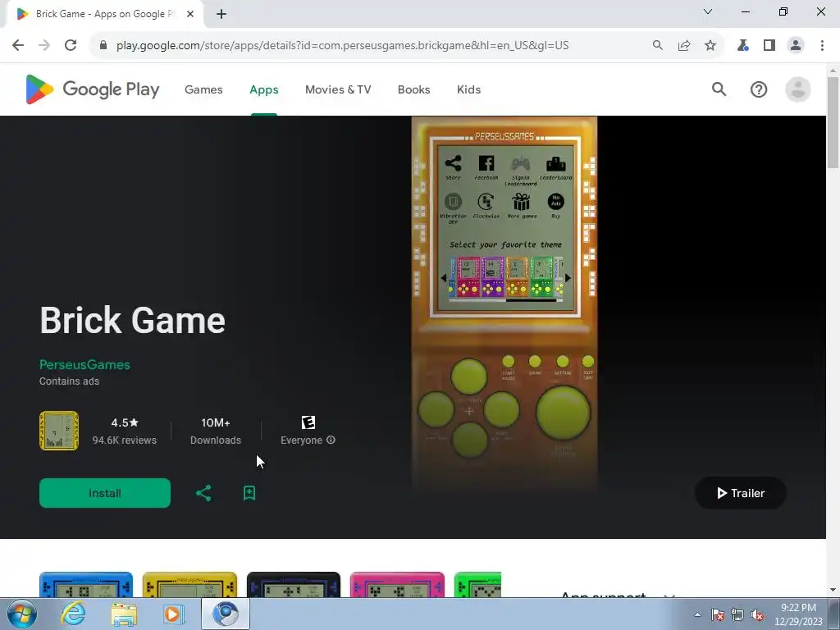The width and height of the screenshot is (840, 630).
Task: Open File Explorer from the taskbar
Action: coord(124,614)
